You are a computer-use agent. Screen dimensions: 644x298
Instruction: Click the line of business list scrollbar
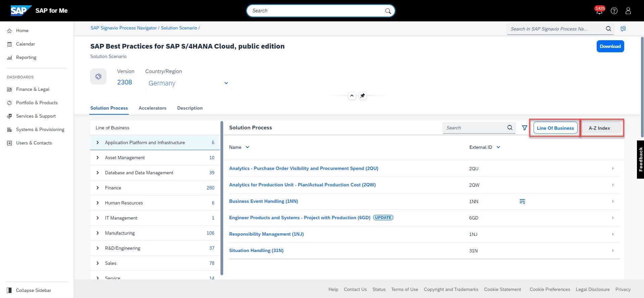coord(221,198)
